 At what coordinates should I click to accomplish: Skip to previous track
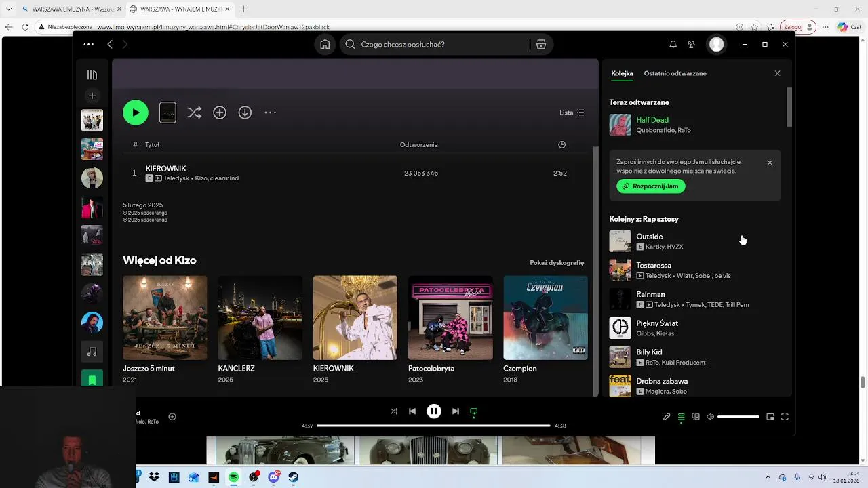(x=412, y=411)
